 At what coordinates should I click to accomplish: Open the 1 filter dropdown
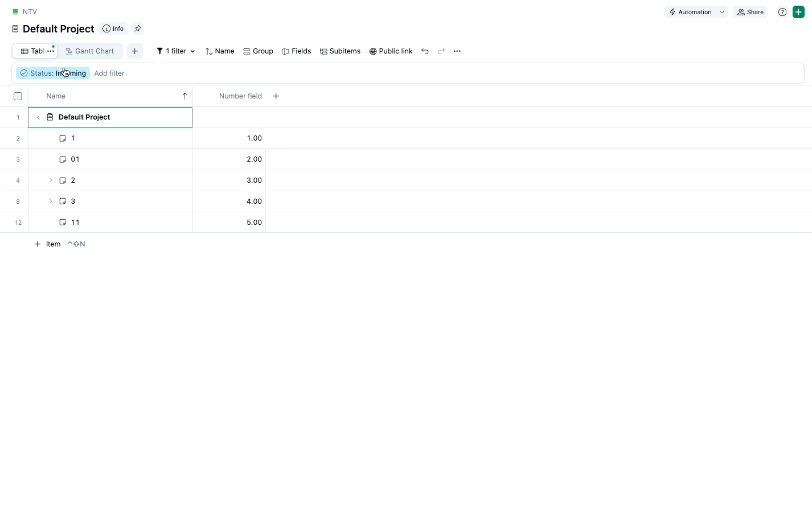[x=175, y=51]
